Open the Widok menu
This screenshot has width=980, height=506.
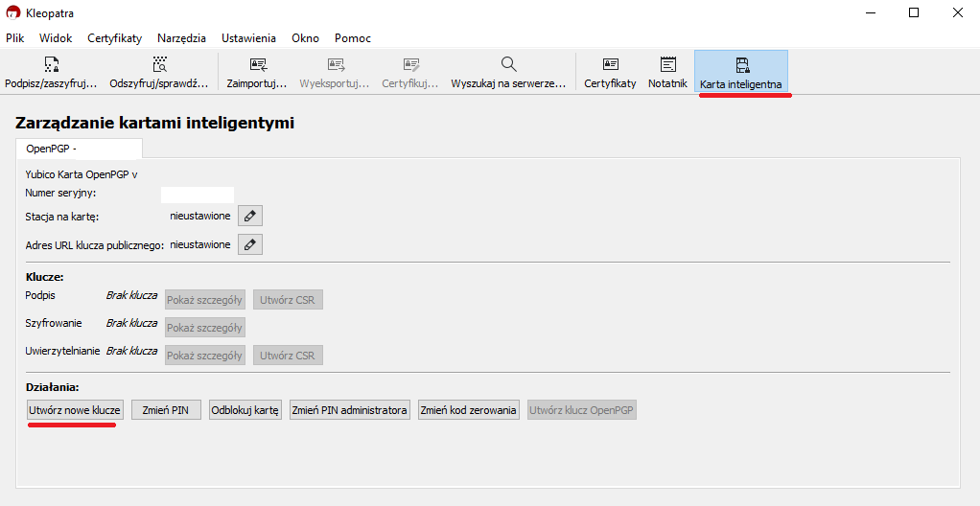point(56,38)
